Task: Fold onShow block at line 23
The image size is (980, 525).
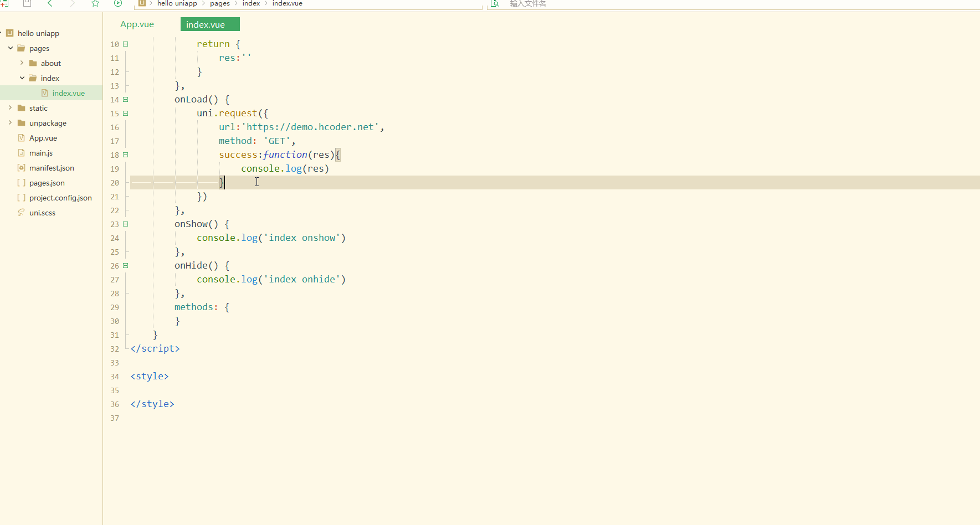Action: pyautogui.click(x=126, y=224)
